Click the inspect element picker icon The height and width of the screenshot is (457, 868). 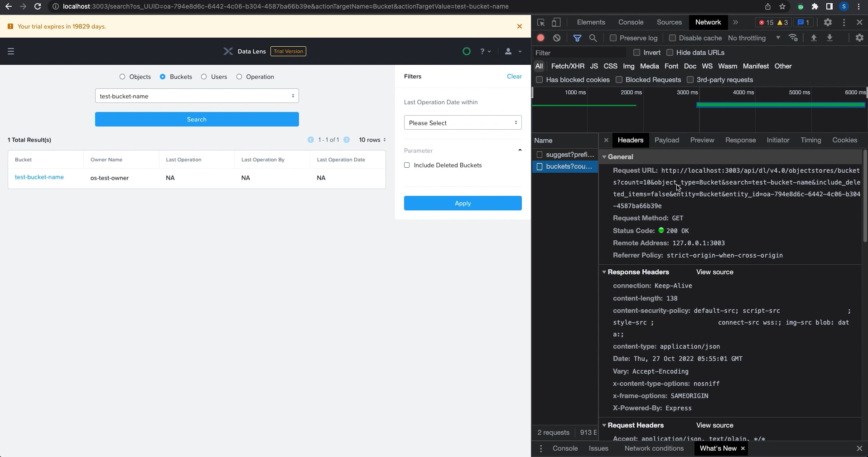tap(541, 22)
